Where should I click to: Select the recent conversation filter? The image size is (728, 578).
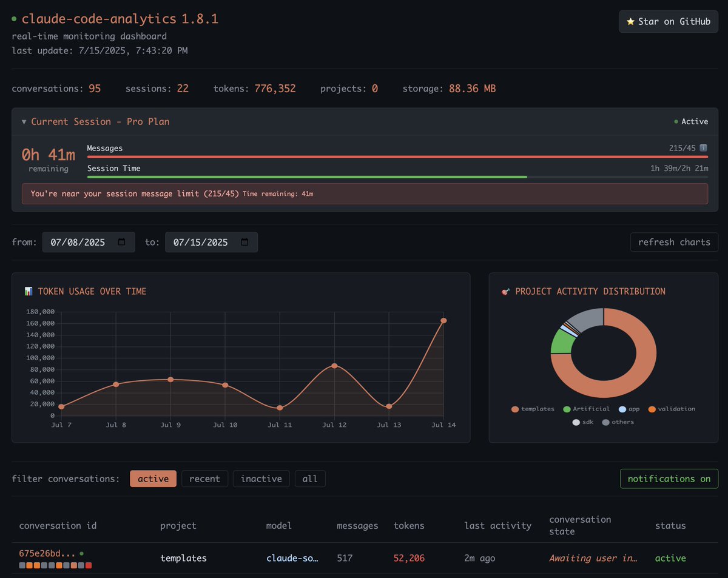pos(204,479)
